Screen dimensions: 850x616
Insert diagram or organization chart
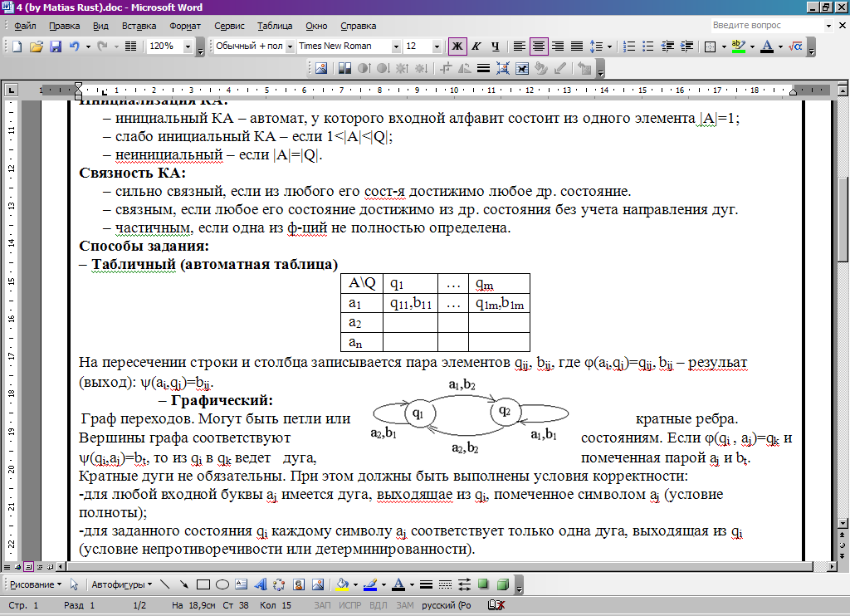click(x=279, y=584)
